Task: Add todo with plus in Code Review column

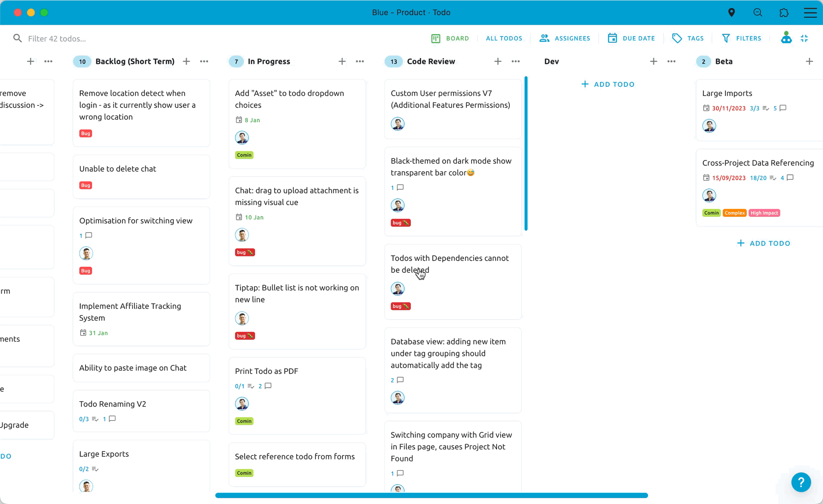Action: (498, 61)
